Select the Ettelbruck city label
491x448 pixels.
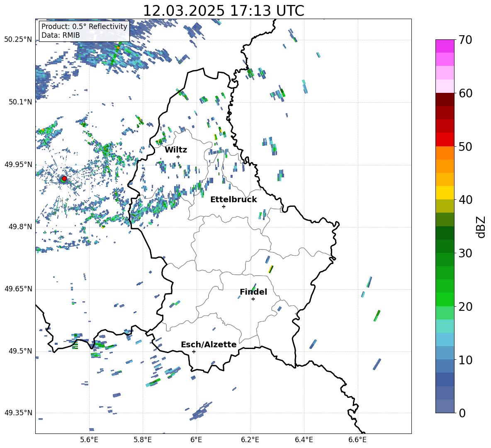pyautogui.click(x=233, y=200)
